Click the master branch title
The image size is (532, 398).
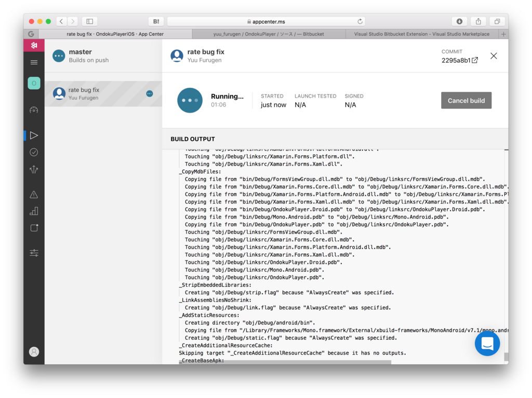click(x=81, y=52)
